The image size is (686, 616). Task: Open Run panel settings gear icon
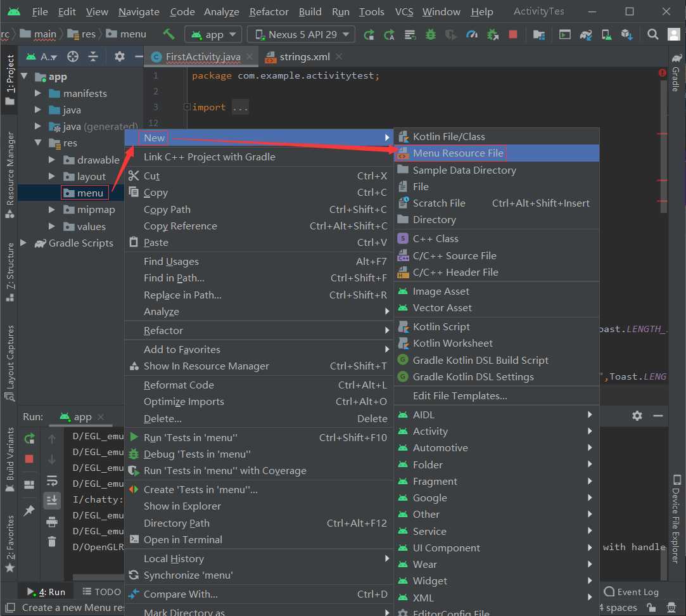[637, 416]
